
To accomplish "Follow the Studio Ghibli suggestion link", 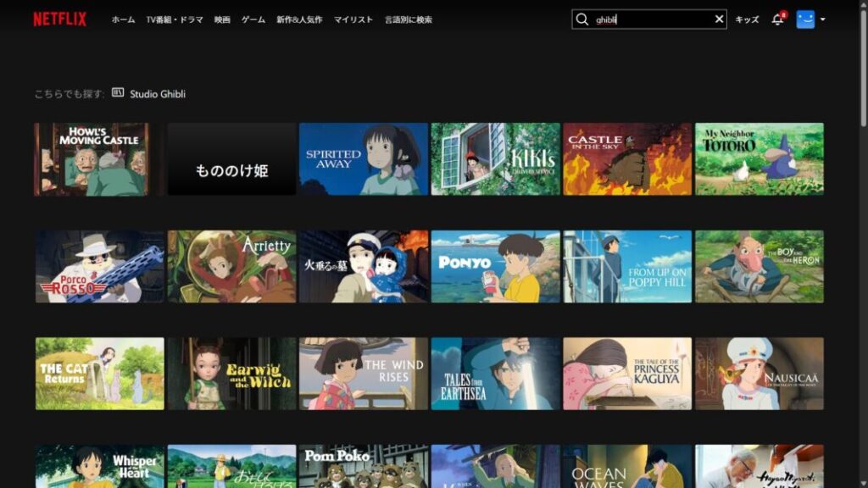I will point(158,94).
